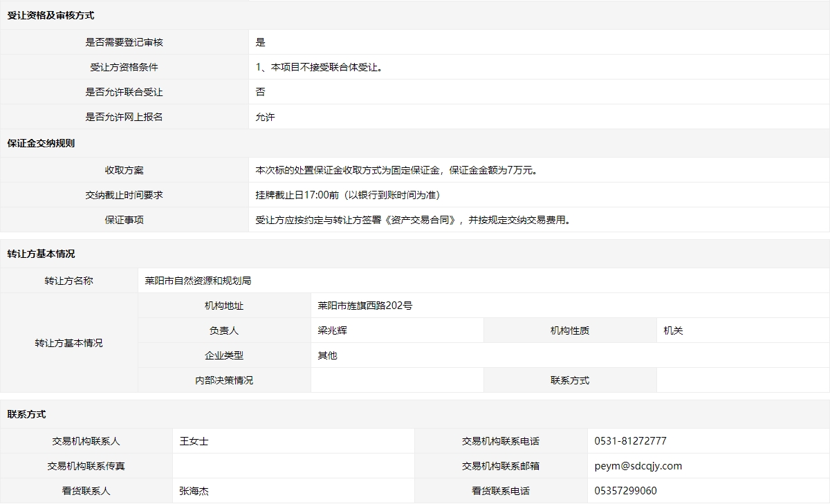
Task: Click the responsible person 梁兆辉
Action: click(332, 330)
